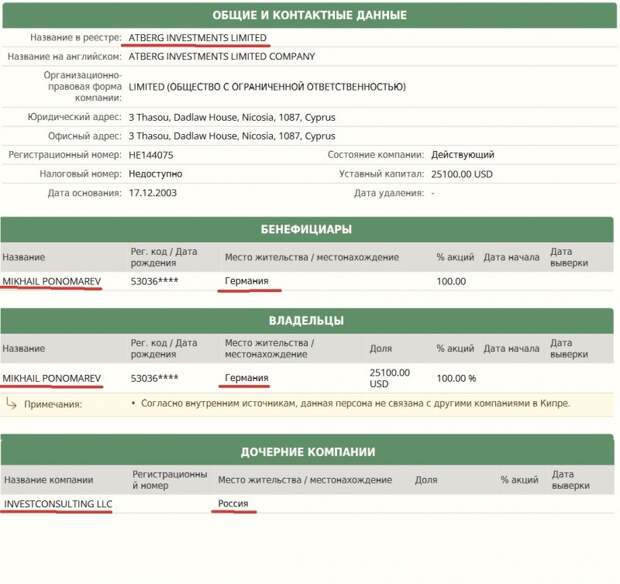620x584 pixels.
Task: Click Название компании column header
Action: pyautogui.click(x=49, y=480)
